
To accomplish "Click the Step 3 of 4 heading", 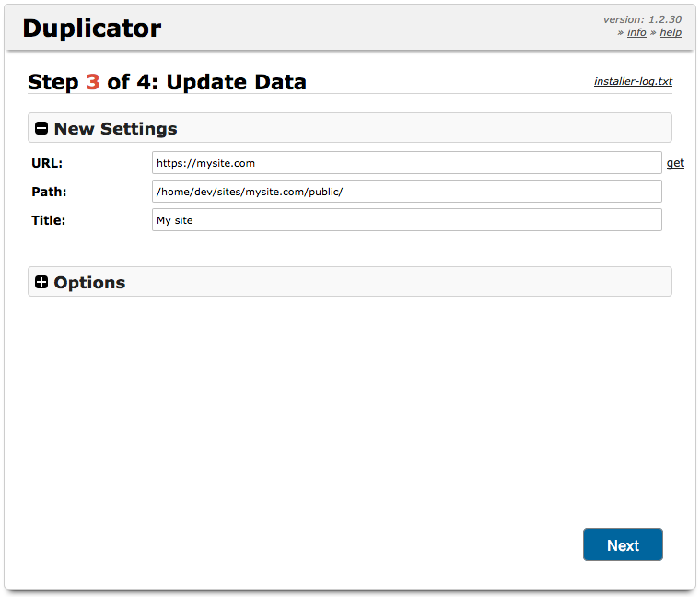I will point(167,82).
